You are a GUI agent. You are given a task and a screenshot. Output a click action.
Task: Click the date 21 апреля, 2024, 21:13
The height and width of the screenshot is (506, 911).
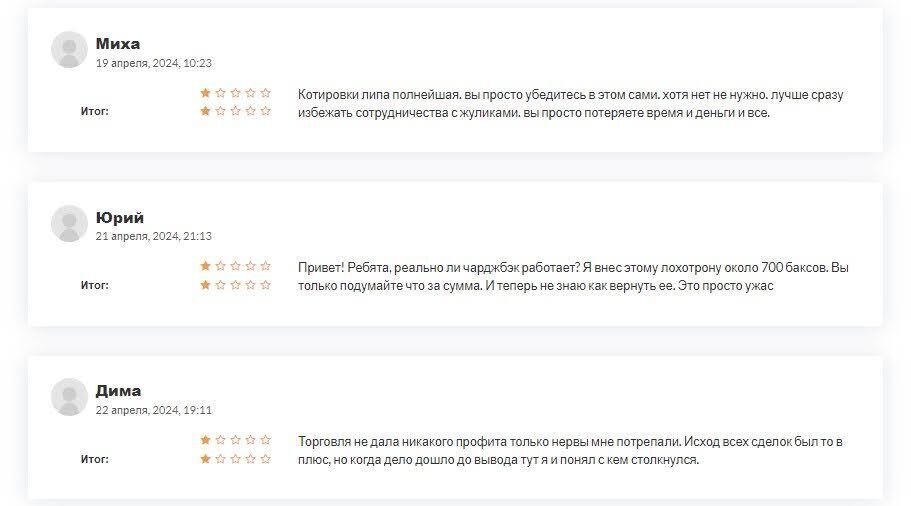154,236
